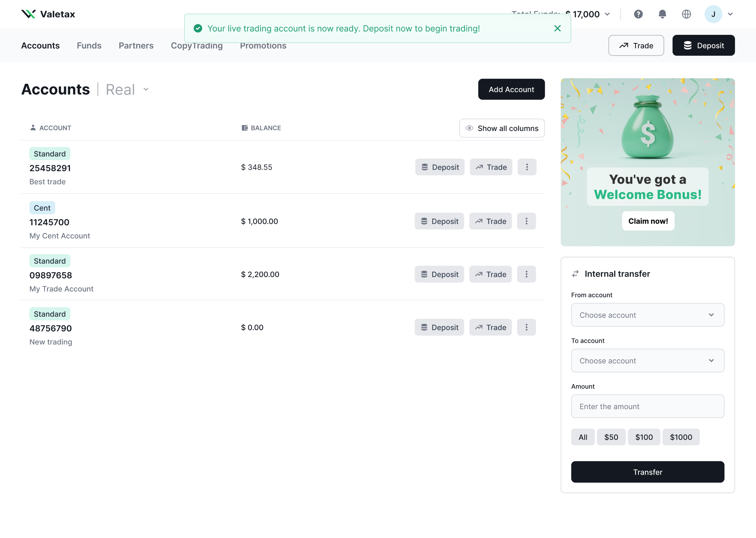Dismiss the live account ready notification
The image size is (756, 538).
click(557, 28)
